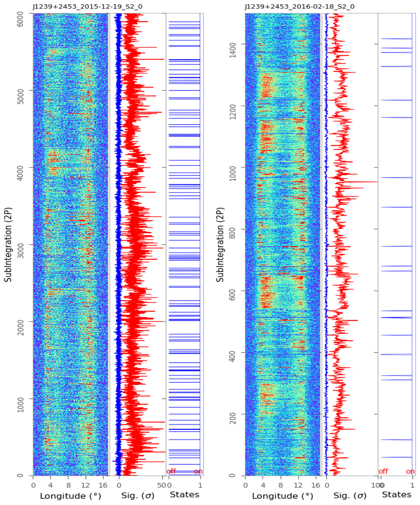Click the 4000 tick label on left y-axis
This screenshot has height=505, width=420.
21,168
